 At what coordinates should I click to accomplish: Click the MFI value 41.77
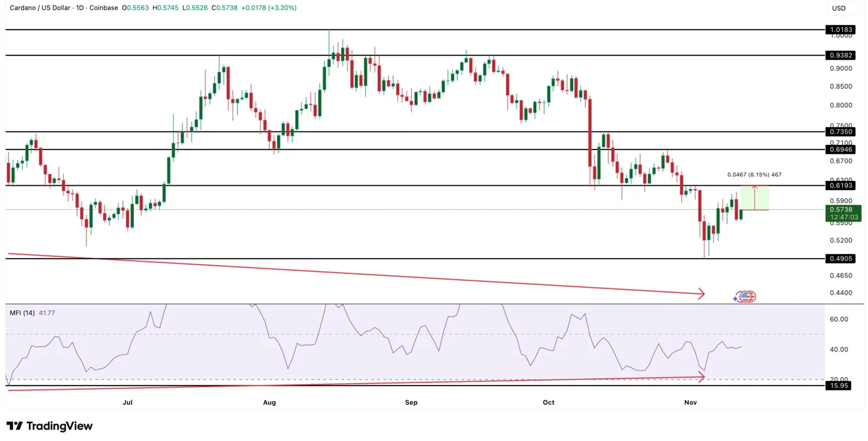point(48,313)
